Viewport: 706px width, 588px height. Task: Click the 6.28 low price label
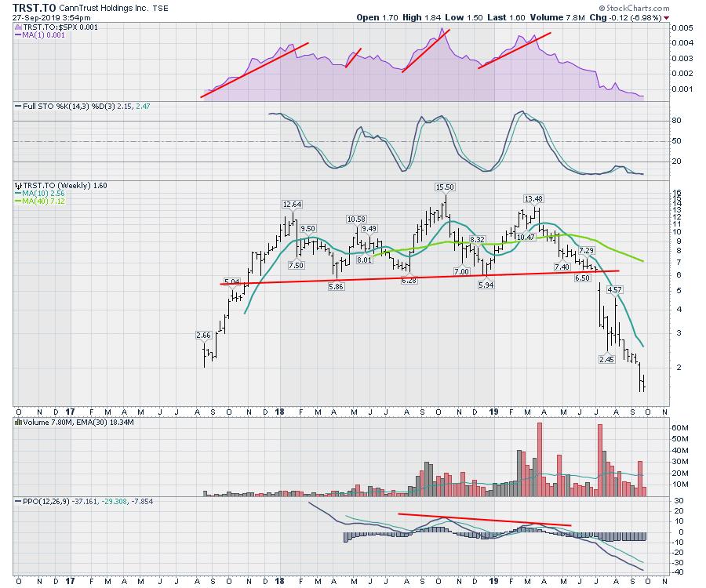409,280
